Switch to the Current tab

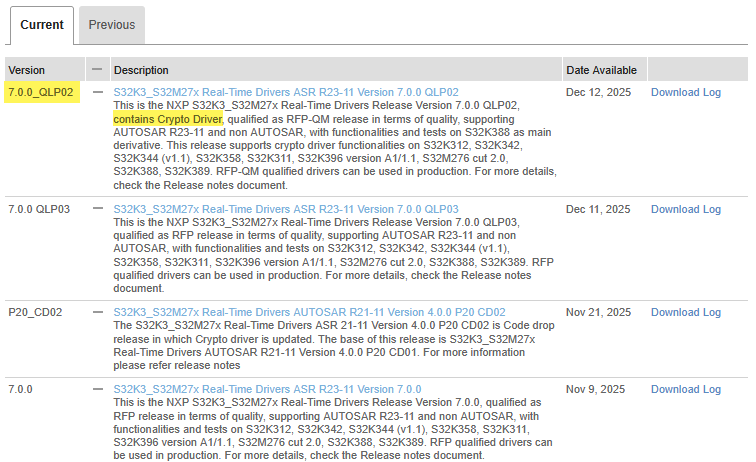tap(42, 25)
